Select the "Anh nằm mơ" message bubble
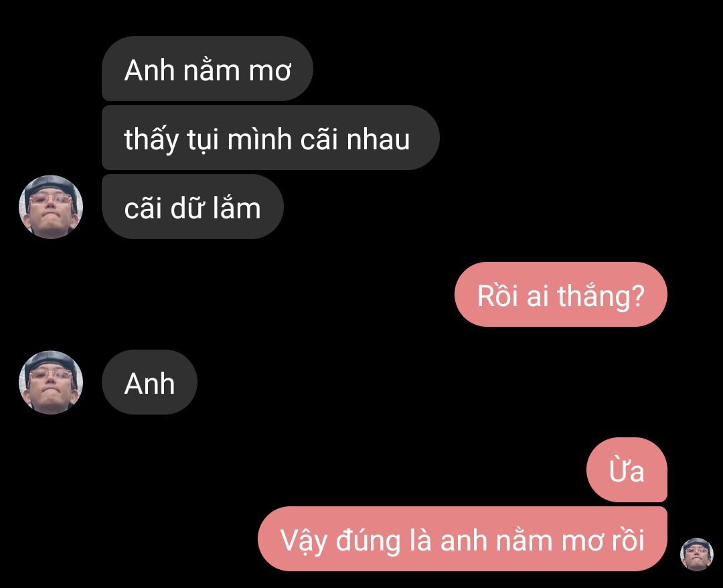 point(208,69)
